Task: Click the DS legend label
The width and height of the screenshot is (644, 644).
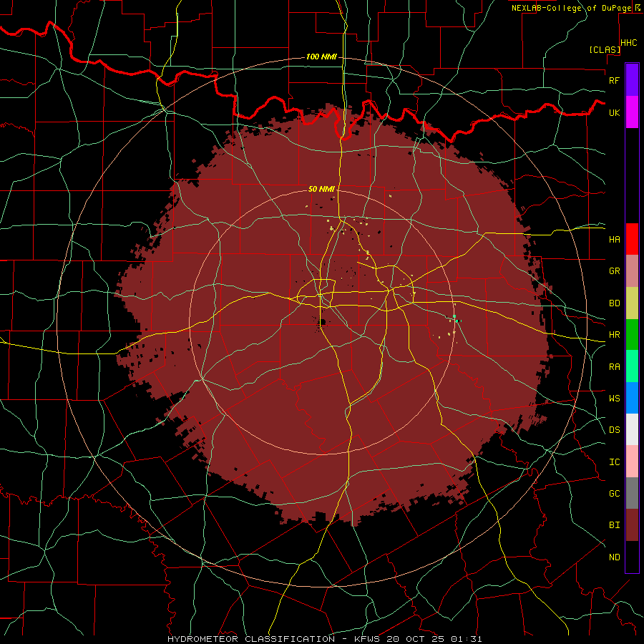Action: click(614, 430)
